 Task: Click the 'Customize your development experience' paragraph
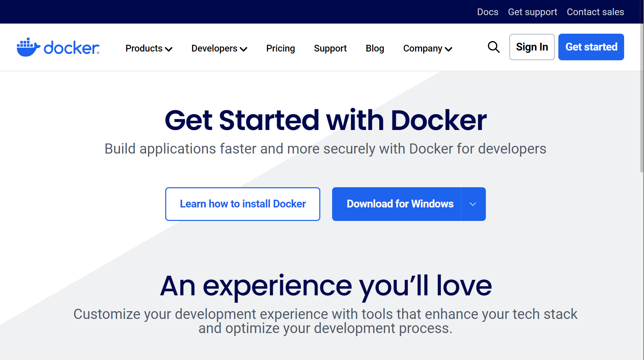pyautogui.click(x=325, y=321)
